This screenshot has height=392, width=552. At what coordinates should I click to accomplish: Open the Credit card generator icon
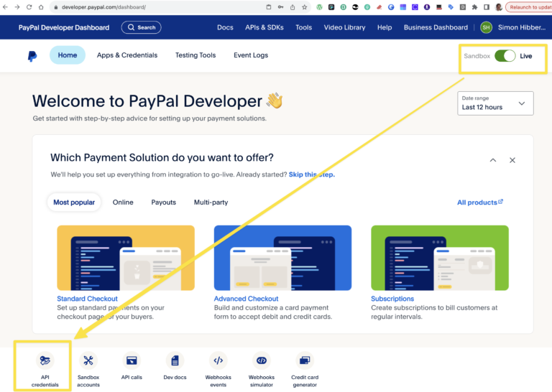305,360
